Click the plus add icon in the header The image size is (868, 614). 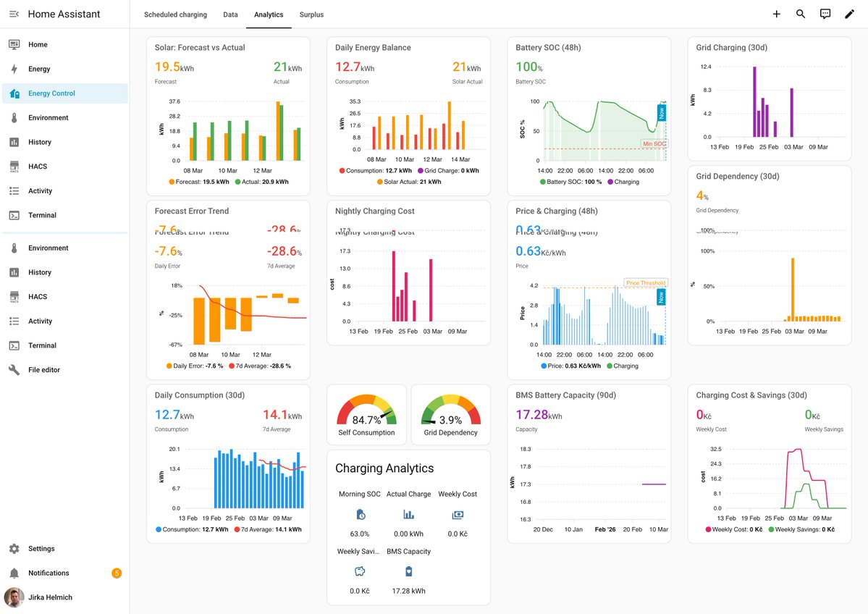[776, 14]
